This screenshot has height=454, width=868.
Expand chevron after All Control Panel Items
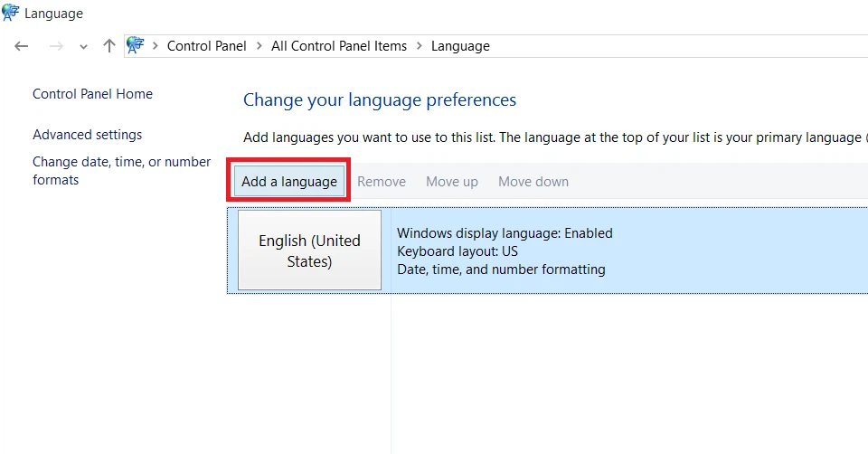[420, 46]
